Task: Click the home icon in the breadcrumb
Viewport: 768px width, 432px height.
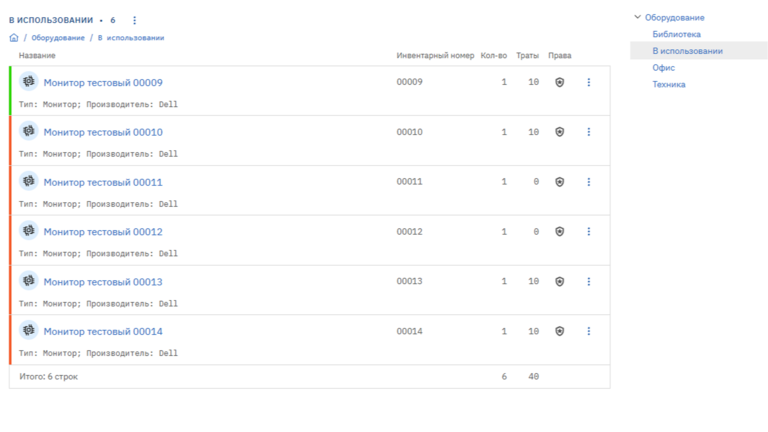Action: pyautogui.click(x=14, y=38)
